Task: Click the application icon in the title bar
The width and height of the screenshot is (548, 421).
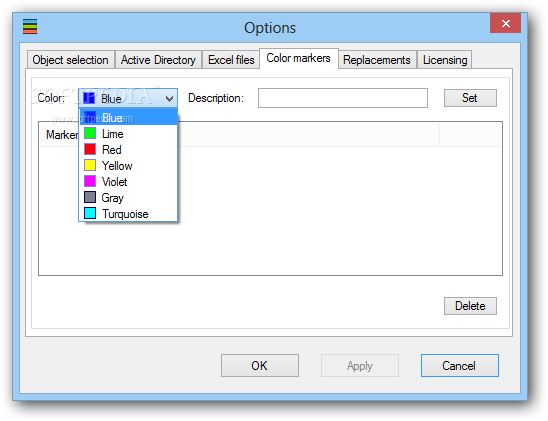Action: 30,27
